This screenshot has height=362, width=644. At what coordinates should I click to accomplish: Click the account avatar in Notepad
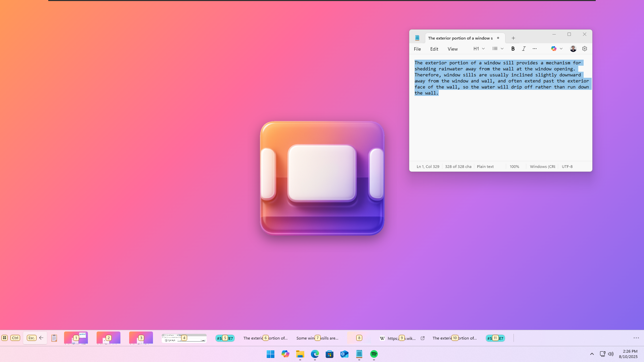pos(573,49)
